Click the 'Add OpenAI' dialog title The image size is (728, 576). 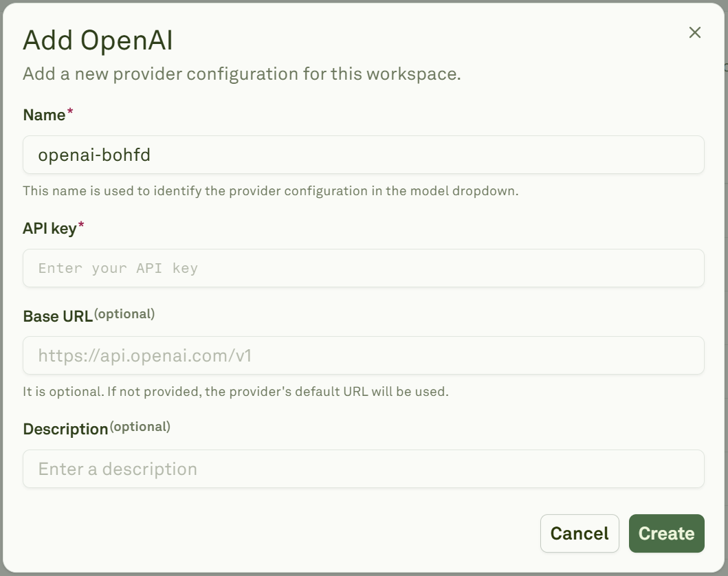point(98,40)
